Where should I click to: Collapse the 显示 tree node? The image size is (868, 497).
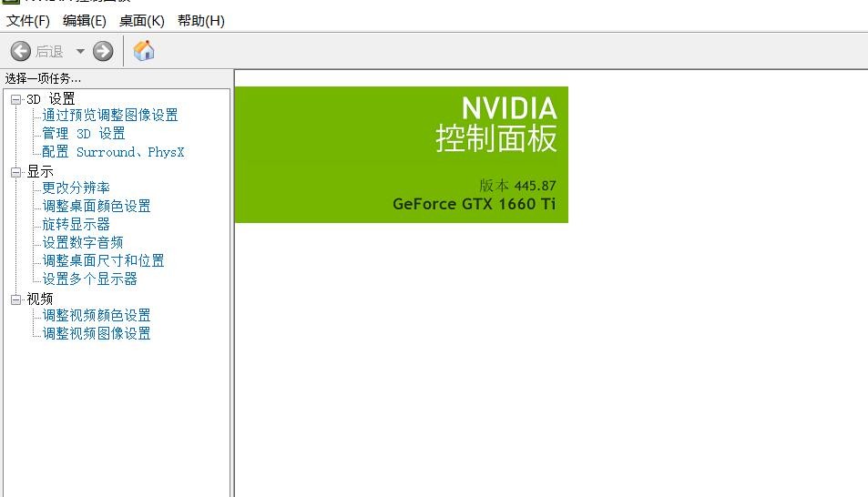tap(16, 172)
